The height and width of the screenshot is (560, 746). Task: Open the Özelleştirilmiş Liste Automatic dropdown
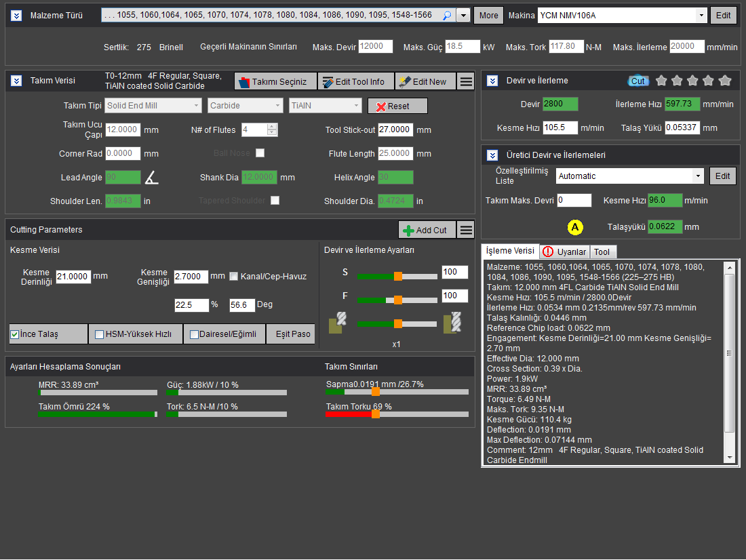(698, 176)
